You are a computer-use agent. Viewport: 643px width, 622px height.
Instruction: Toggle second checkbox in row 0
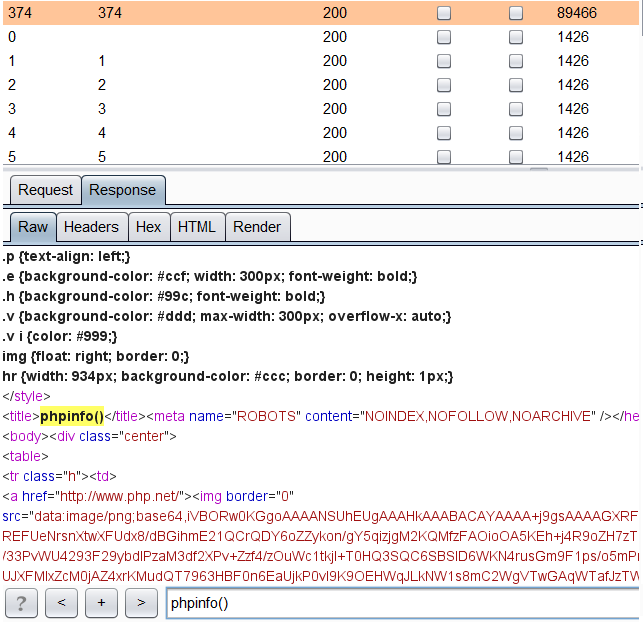coord(516,37)
